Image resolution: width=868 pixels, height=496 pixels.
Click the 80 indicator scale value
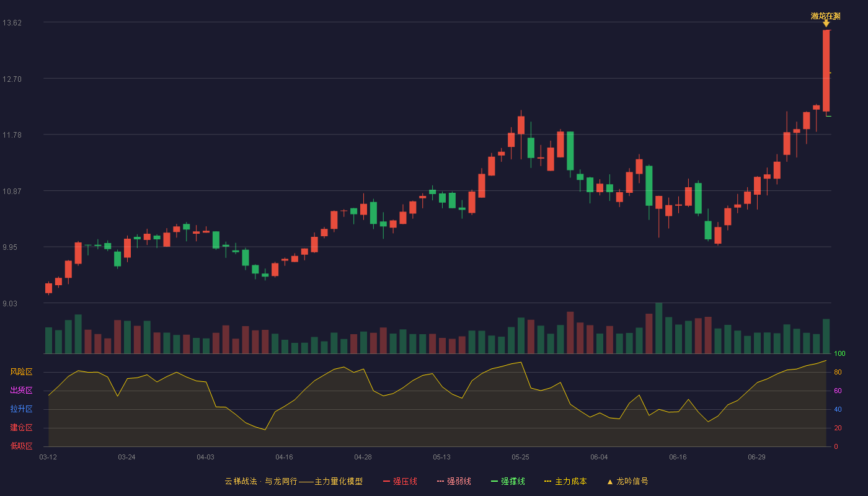point(838,372)
